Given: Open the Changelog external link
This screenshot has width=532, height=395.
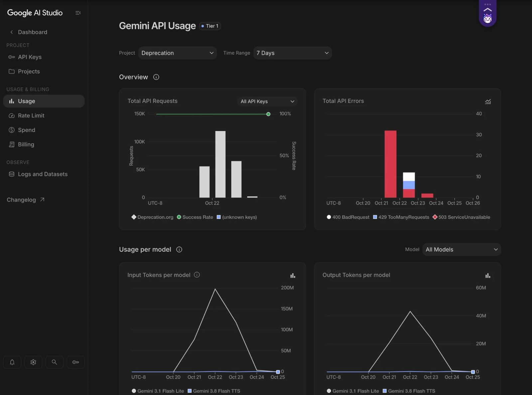Looking at the screenshot, I should [26, 200].
